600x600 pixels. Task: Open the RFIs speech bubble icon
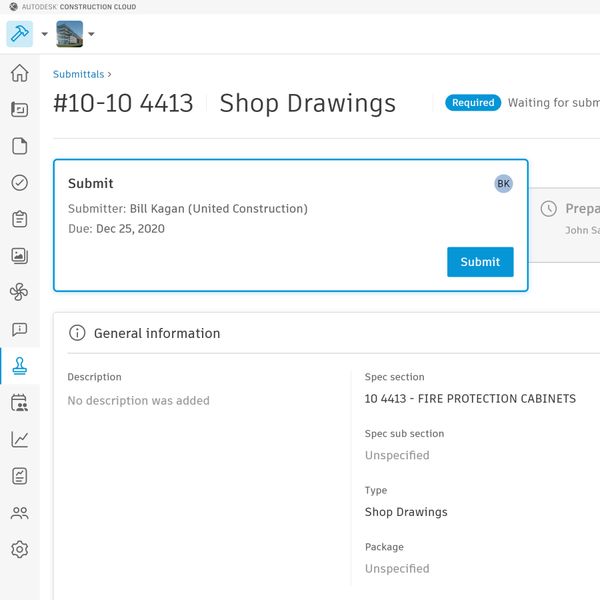pos(20,329)
